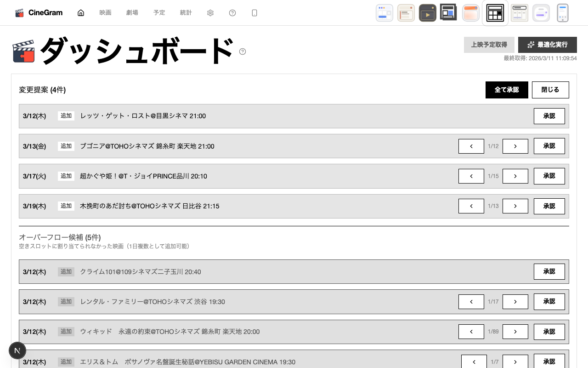The image size is (588, 368).
Task: Select the phone-shaped theme icon
Action: pos(562,13)
